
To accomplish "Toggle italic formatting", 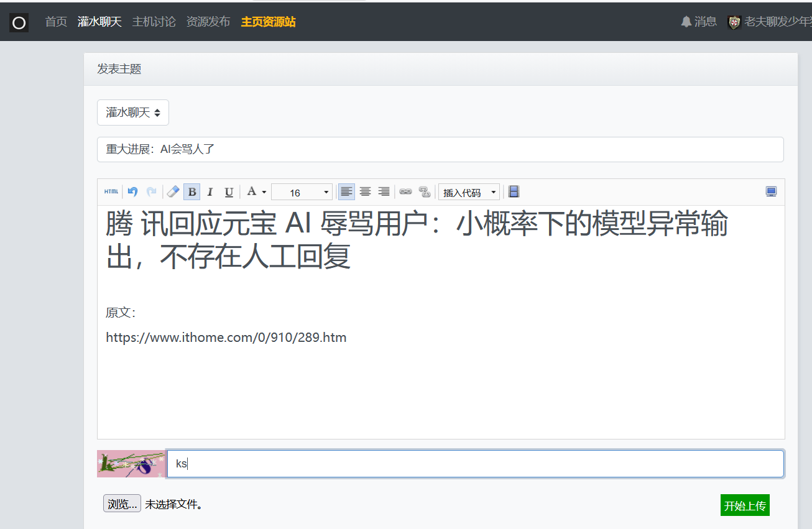I will tap(210, 192).
